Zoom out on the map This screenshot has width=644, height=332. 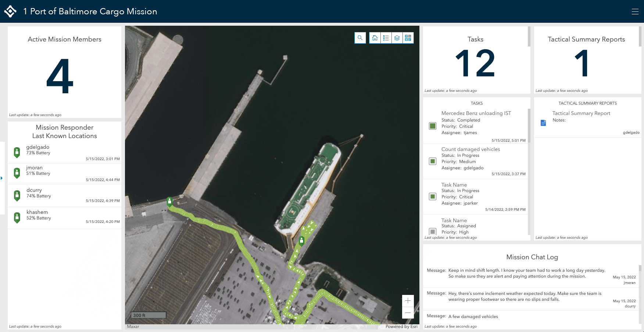(x=408, y=313)
